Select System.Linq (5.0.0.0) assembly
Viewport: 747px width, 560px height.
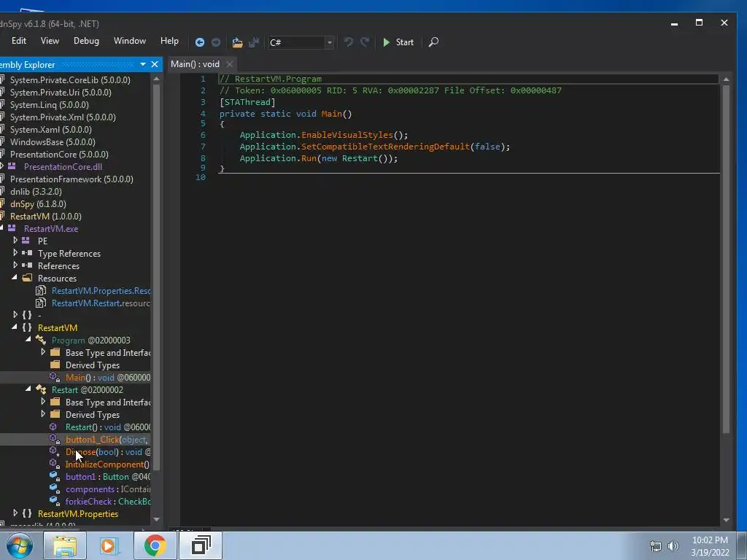coord(50,105)
